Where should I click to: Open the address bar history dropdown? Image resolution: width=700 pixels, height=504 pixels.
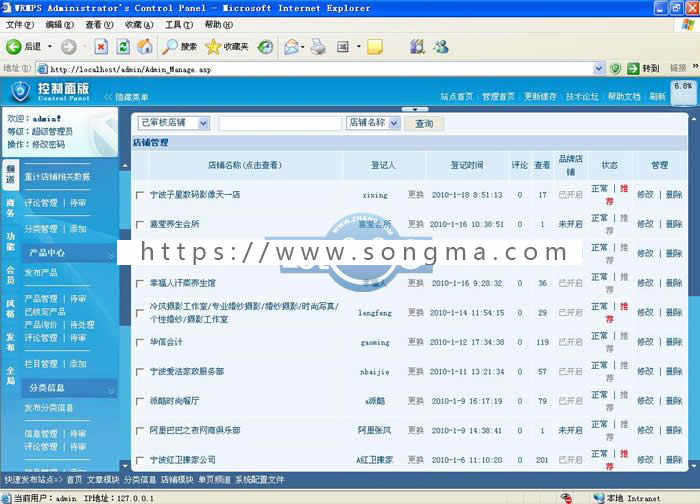coord(598,69)
